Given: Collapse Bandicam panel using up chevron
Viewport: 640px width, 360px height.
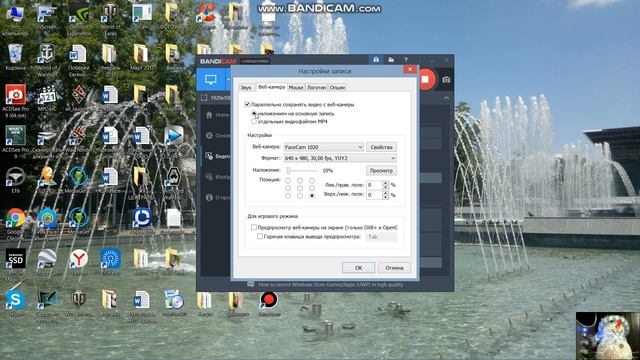Looking at the screenshot, I should point(446,98).
